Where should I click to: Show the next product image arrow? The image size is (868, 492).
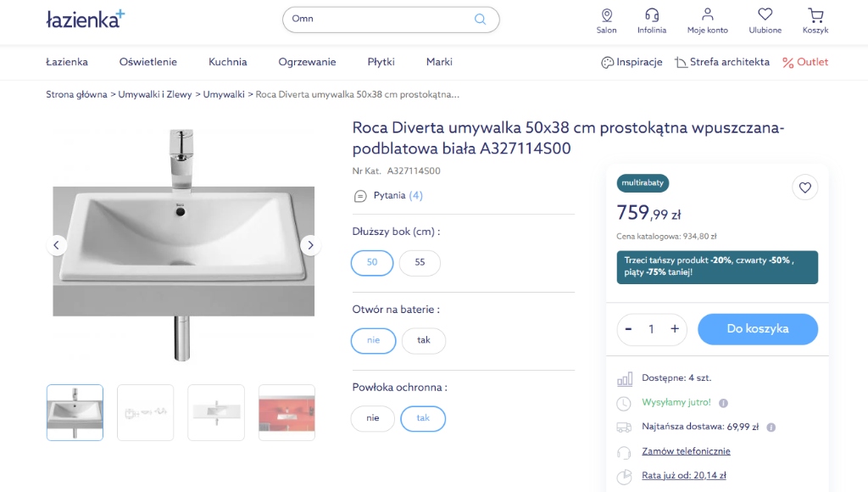click(310, 245)
